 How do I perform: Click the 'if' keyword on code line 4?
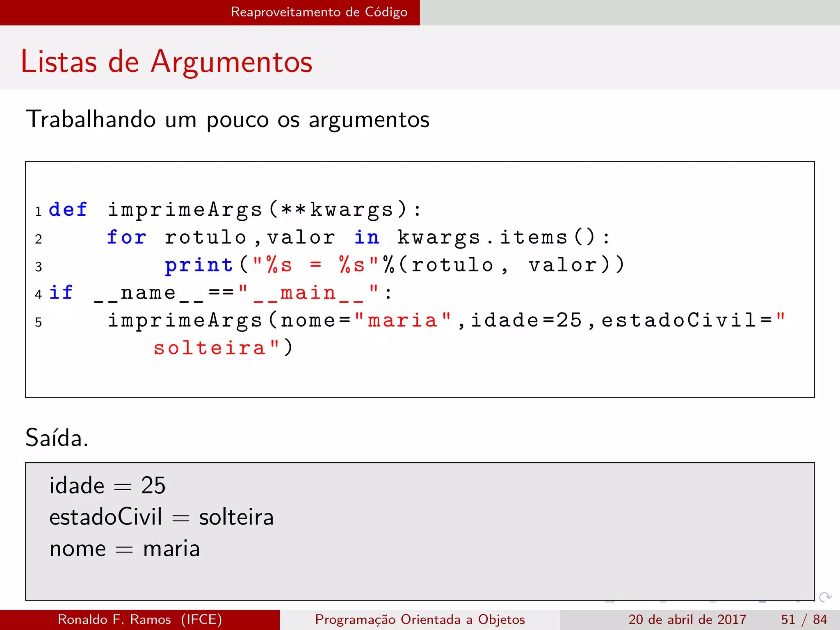(x=61, y=293)
